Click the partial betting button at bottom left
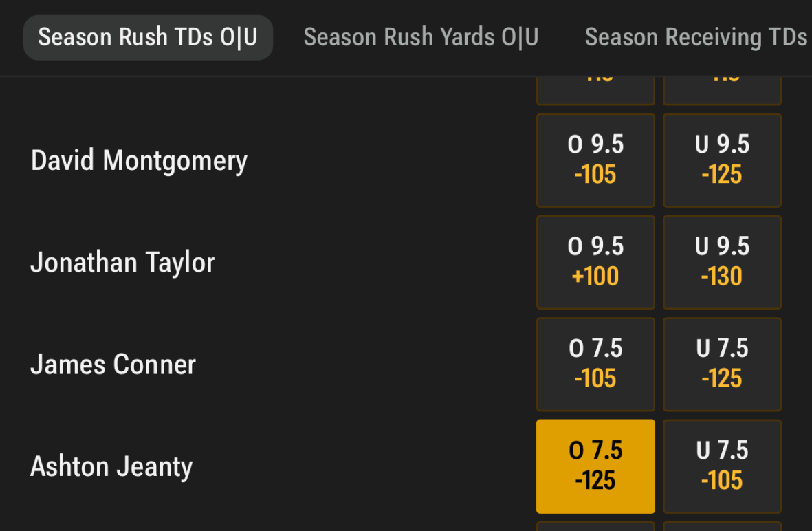This screenshot has width=812, height=531. coord(595,526)
